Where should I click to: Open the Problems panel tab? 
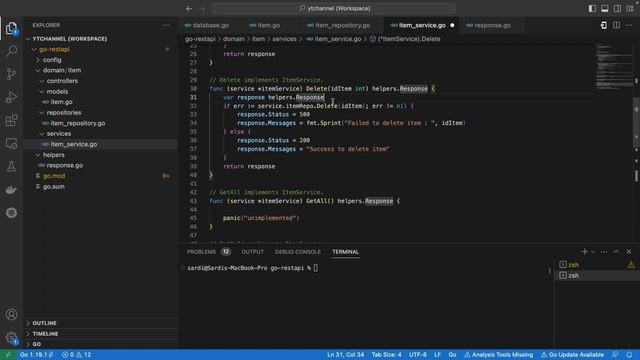point(209,252)
